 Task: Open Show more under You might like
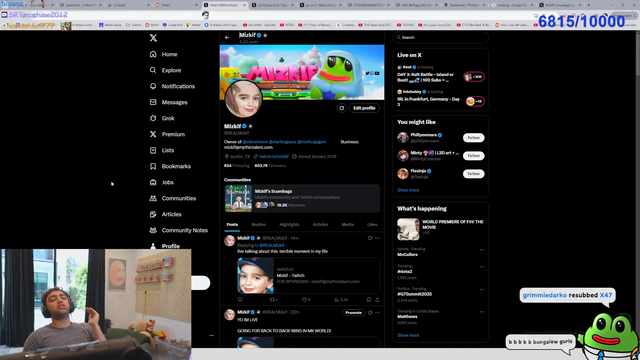[x=408, y=190]
